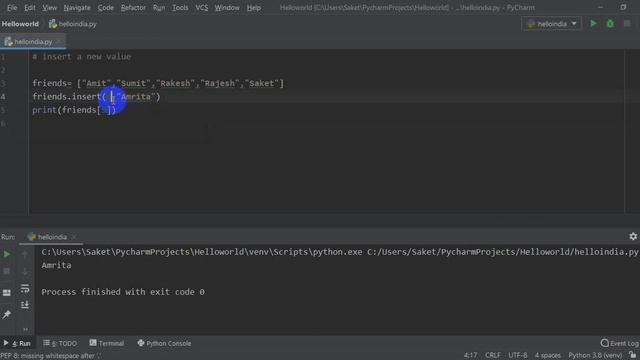Screen dimensions: 640x360
Task: Open the Run tool window button
Action: pyautogui.click(x=17, y=343)
